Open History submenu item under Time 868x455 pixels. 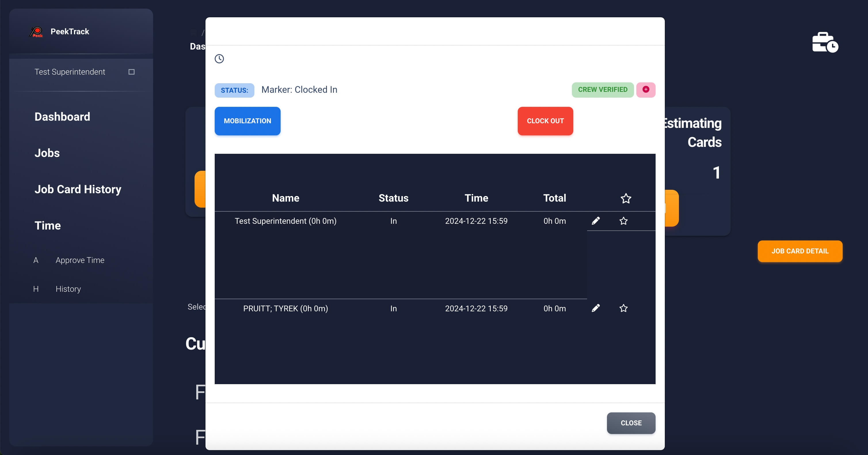[x=68, y=289]
